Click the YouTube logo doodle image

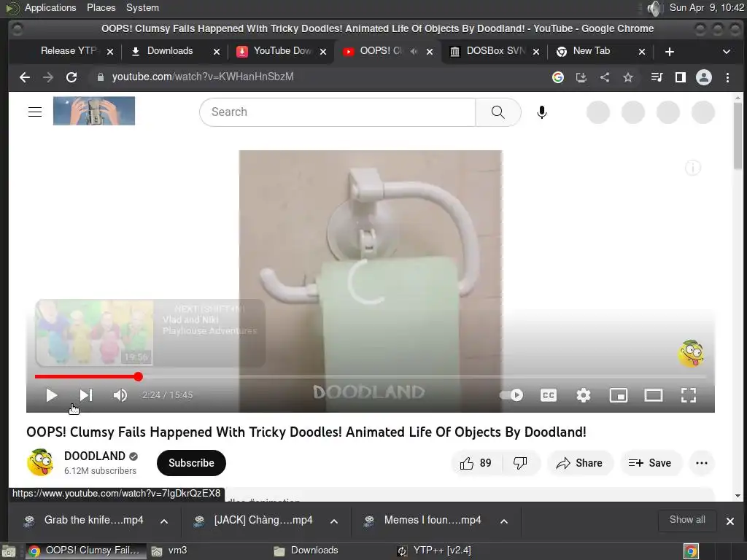pyautogui.click(x=94, y=111)
